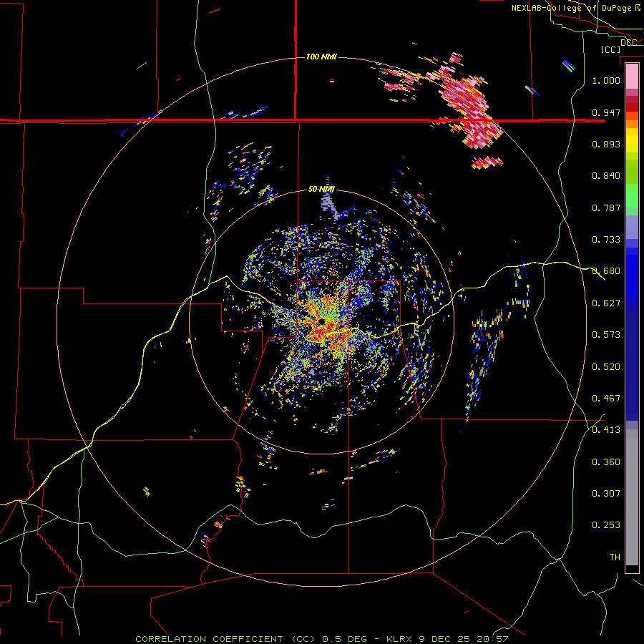The image size is (644, 644).
Task: Select the 0.947 scale value
Action: pyautogui.click(x=606, y=112)
